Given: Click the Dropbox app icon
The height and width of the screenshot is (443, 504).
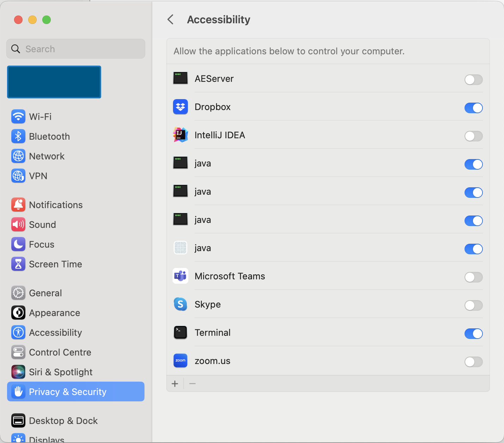Looking at the screenshot, I should pos(180,107).
